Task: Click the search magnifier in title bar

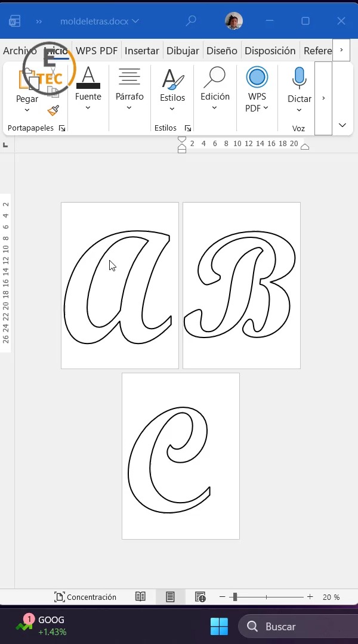Action: pos(191,20)
